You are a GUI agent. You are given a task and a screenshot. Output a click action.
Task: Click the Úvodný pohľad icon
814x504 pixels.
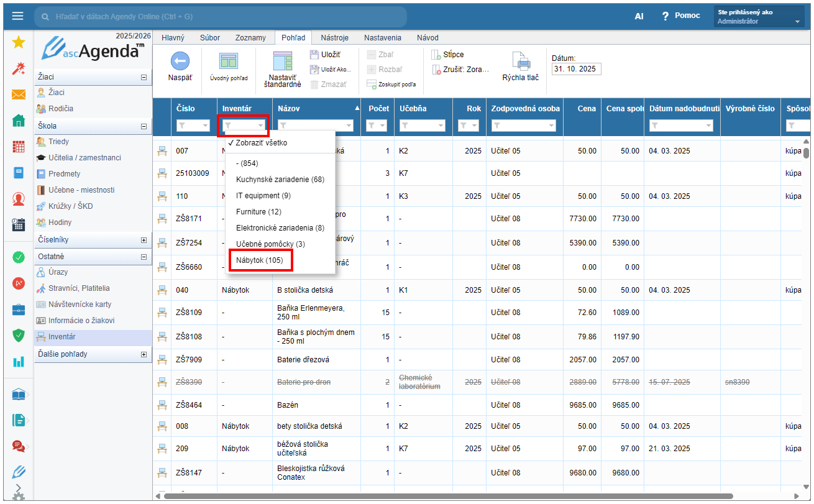click(229, 62)
